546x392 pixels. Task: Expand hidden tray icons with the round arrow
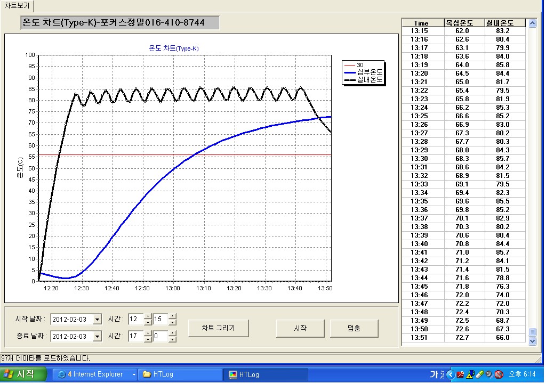(450, 374)
